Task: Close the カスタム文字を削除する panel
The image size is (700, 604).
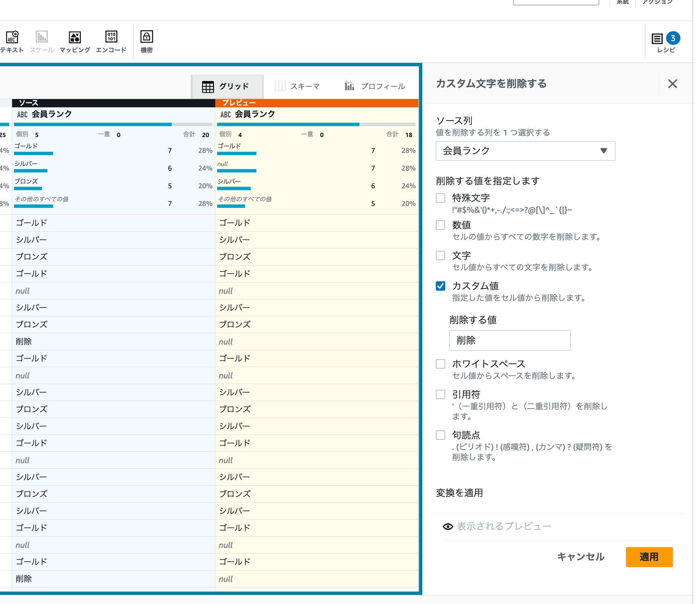Action: [673, 84]
